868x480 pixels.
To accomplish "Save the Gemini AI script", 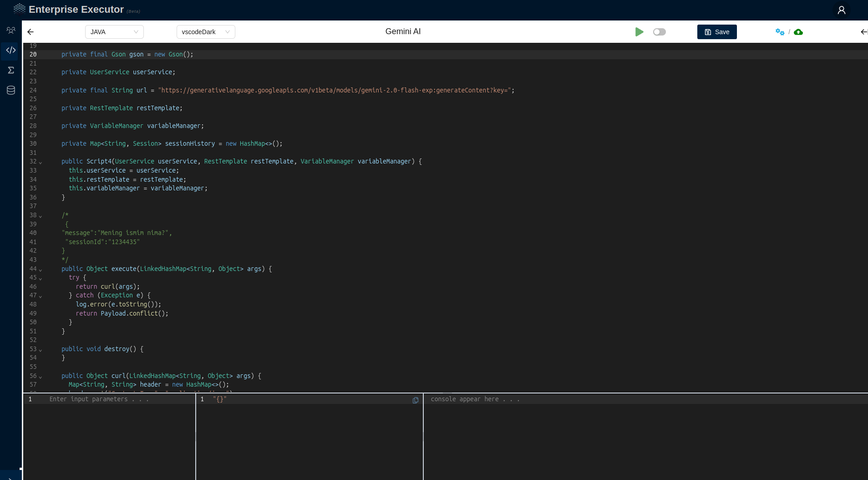I will coord(717,32).
